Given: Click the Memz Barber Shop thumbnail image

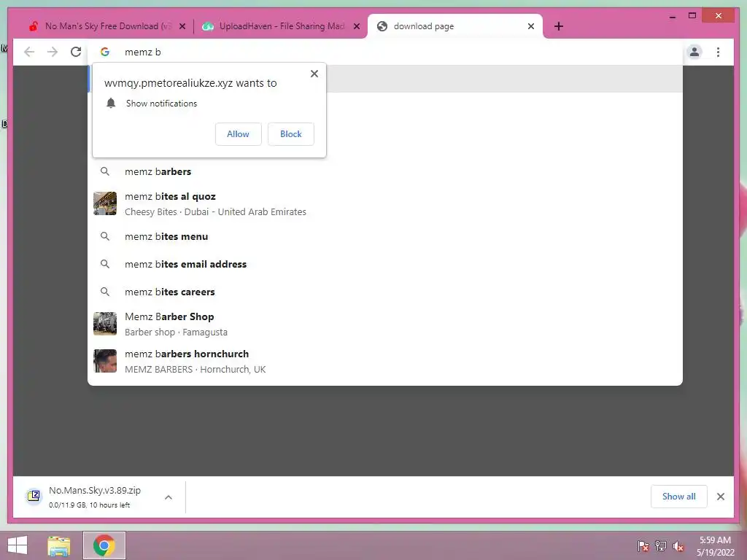Looking at the screenshot, I should point(105,324).
